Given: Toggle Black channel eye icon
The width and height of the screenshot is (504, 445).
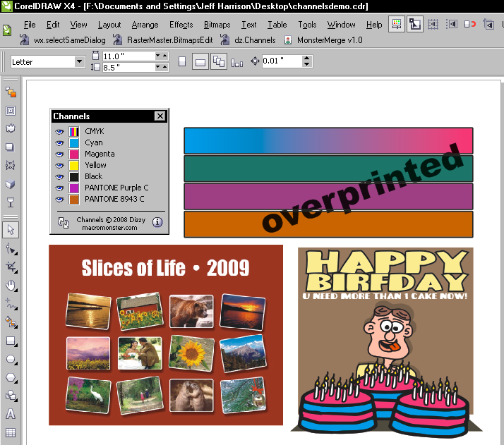Looking at the screenshot, I should [x=59, y=176].
